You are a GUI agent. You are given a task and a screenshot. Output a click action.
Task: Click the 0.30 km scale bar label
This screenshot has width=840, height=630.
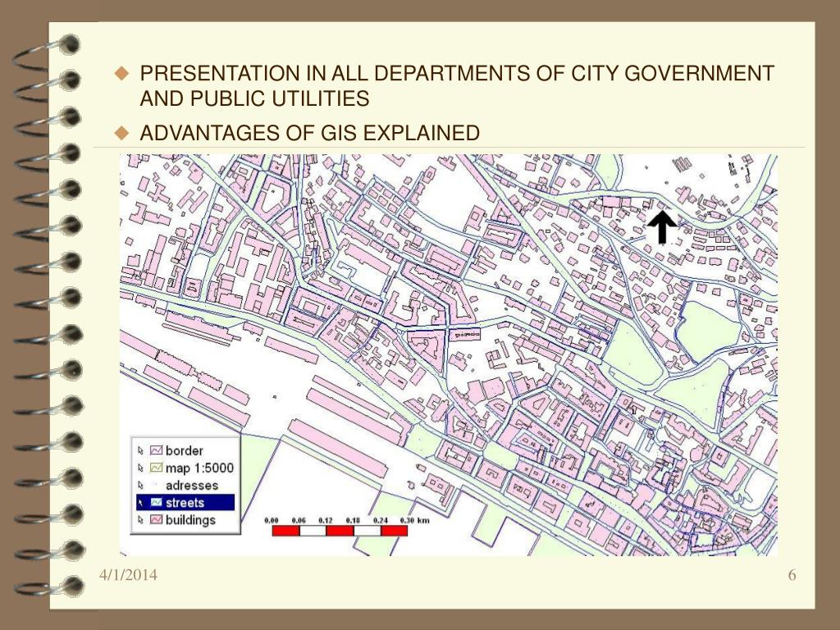(x=414, y=520)
